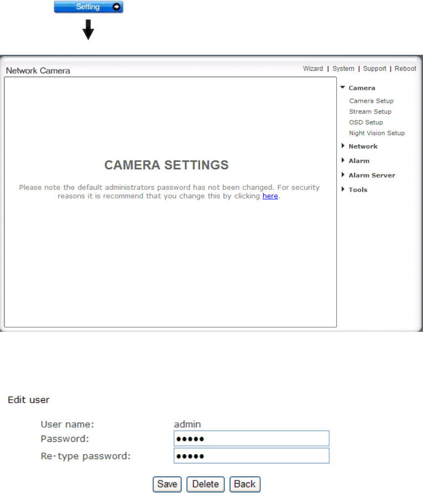
Task: Expand the Tools section arrow
Action: [x=343, y=189]
